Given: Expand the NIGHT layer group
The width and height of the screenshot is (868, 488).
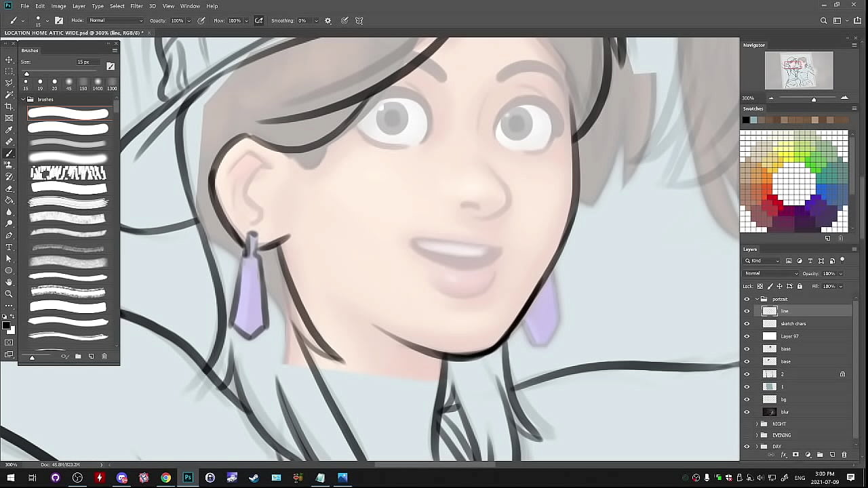Looking at the screenshot, I should (x=757, y=424).
